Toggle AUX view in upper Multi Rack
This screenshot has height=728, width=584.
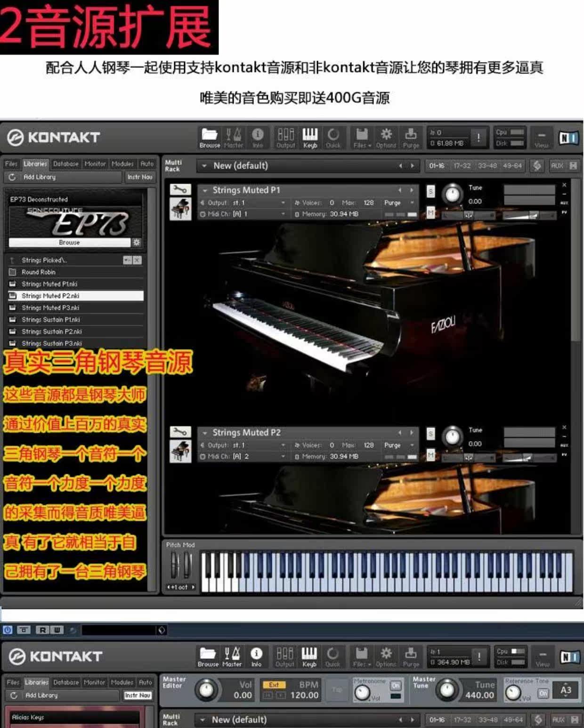557,166
